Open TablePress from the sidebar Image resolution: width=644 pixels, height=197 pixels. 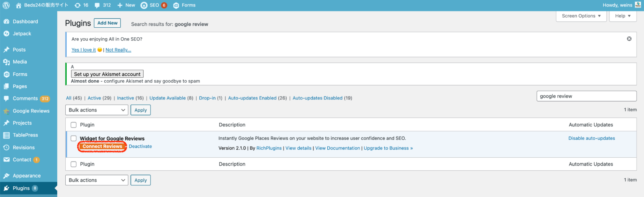coord(25,135)
